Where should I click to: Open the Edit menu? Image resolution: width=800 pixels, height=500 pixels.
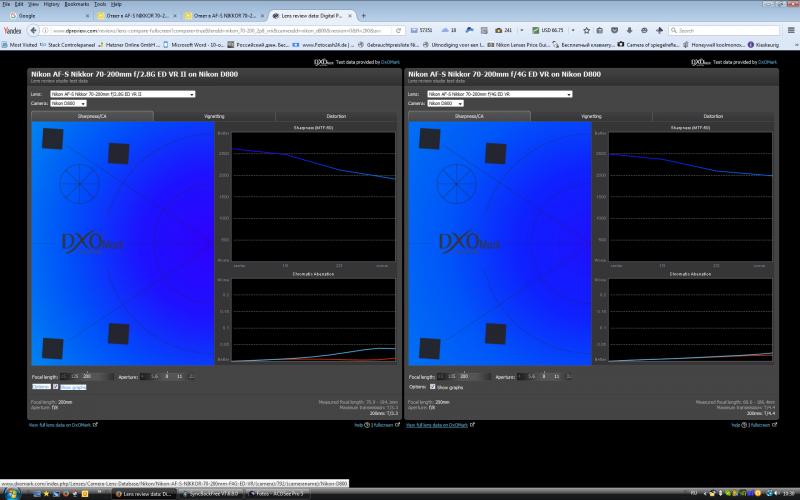19,4
